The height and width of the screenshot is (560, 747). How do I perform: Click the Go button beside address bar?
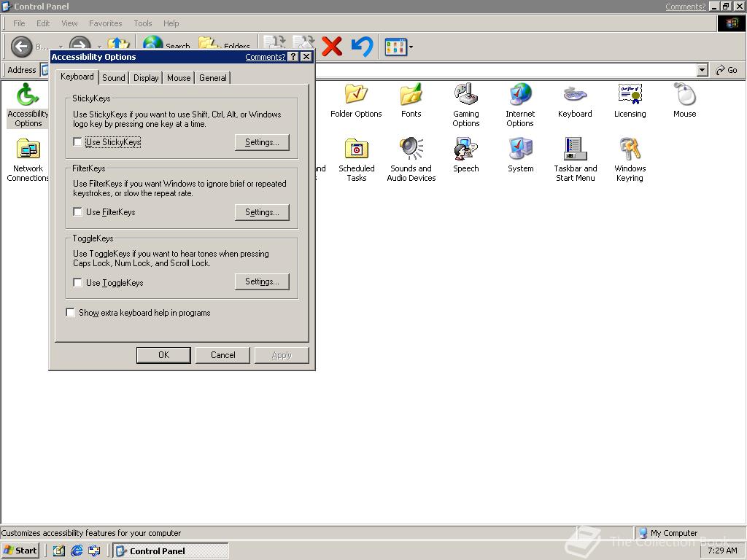click(x=727, y=70)
